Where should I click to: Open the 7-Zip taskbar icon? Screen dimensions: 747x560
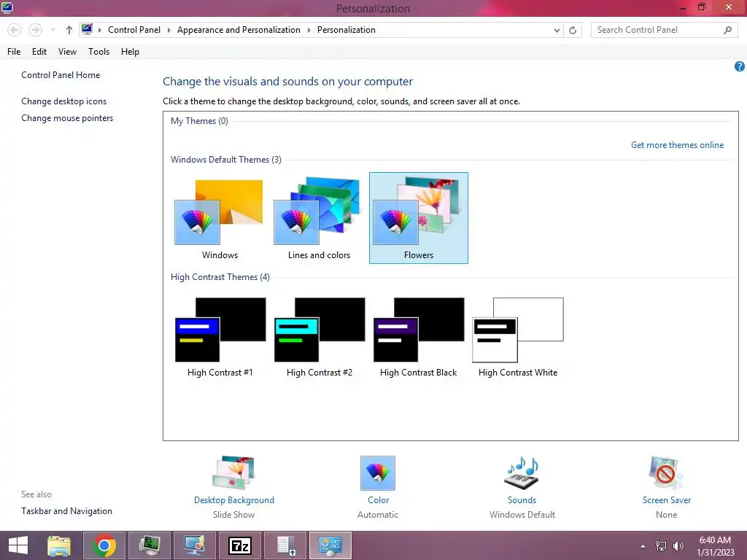pyautogui.click(x=239, y=545)
